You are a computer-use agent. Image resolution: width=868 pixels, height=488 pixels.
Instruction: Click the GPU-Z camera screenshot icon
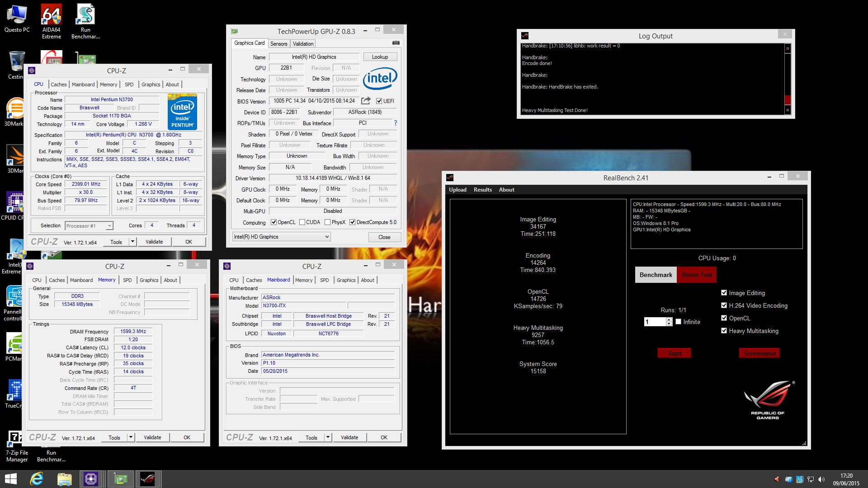tap(396, 43)
